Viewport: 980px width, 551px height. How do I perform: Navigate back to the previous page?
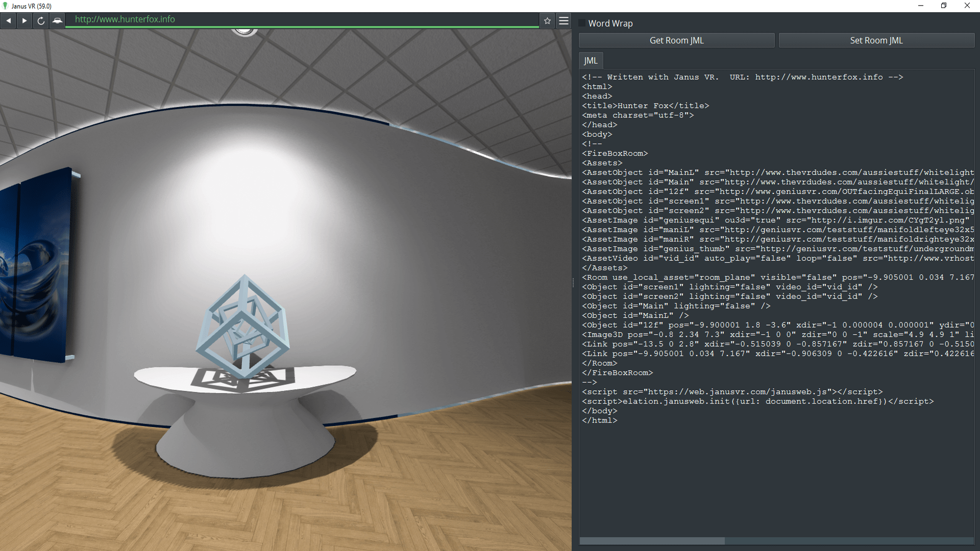pyautogui.click(x=8, y=20)
